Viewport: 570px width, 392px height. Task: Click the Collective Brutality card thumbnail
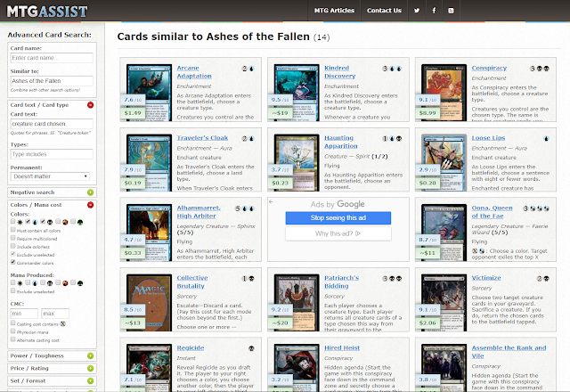tap(149, 303)
